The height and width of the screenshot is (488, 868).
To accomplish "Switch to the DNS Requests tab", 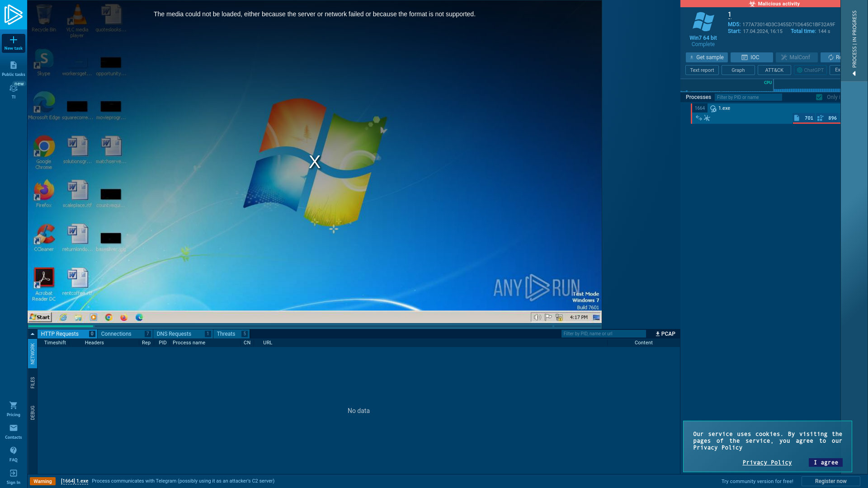I will [183, 334].
